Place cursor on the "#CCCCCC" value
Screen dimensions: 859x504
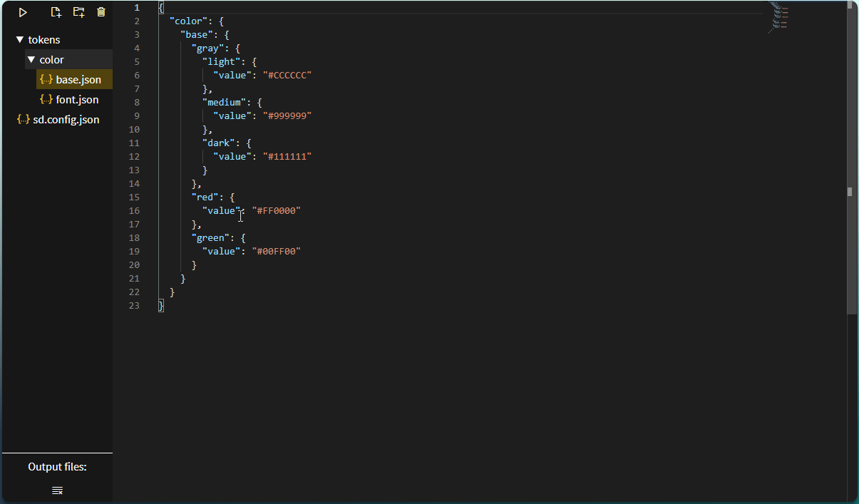287,76
